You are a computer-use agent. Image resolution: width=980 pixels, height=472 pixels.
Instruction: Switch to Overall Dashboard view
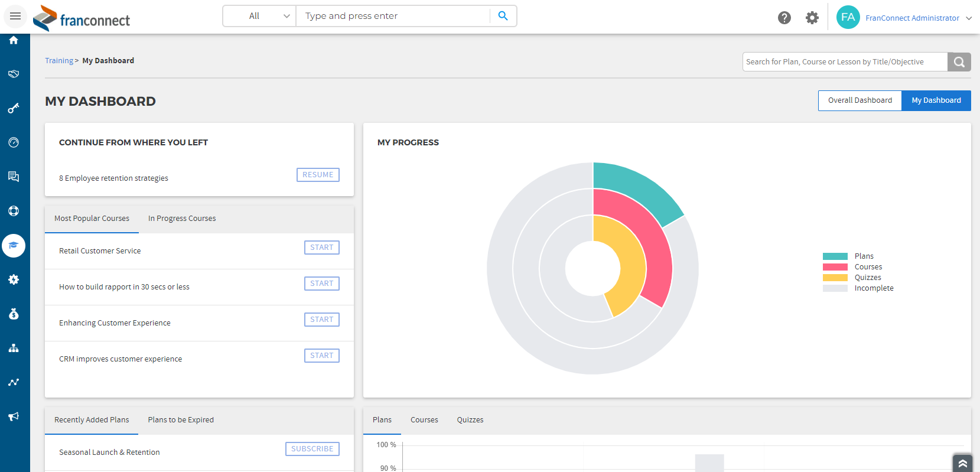tap(859, 100)
